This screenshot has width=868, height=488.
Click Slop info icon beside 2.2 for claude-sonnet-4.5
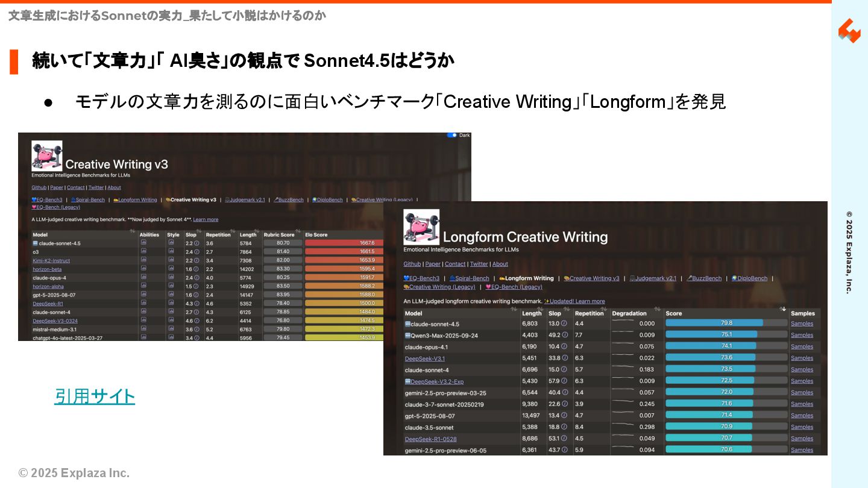click(197, 243)
